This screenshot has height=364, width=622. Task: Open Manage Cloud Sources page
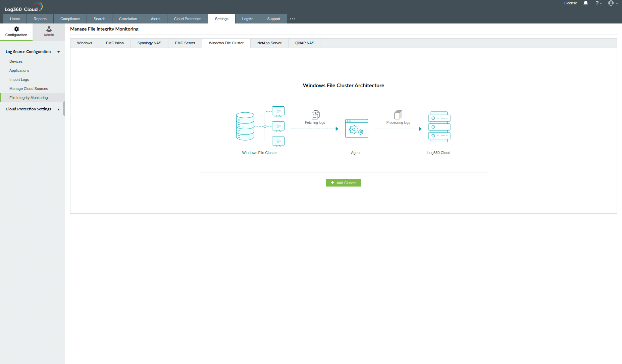click(x=29, y=88)
